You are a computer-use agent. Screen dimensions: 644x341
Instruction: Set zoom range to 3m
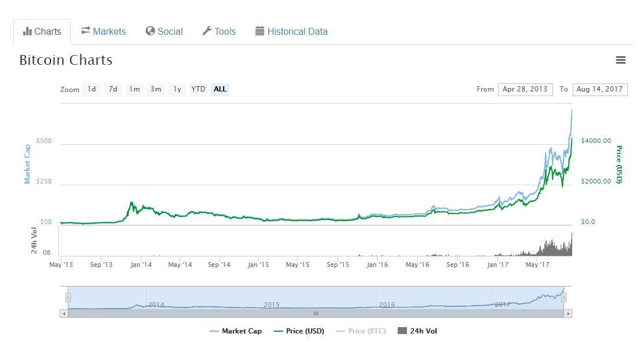point(156,89)
